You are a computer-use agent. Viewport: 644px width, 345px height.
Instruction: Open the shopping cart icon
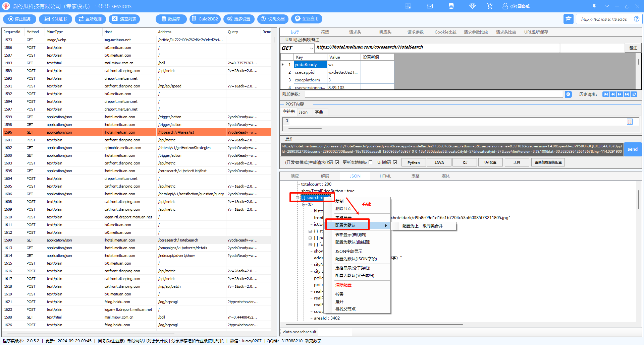[x=490, y=6]
